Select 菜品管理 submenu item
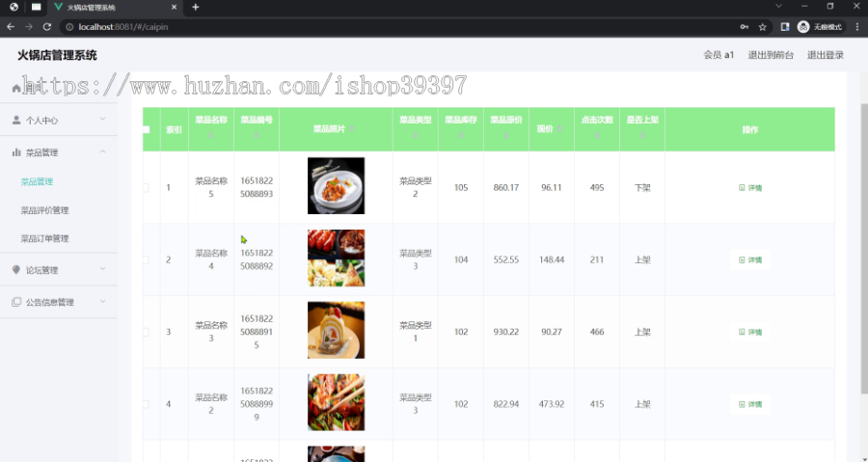Viewport: 868px width, 462px height. click(x=37, y=181)
